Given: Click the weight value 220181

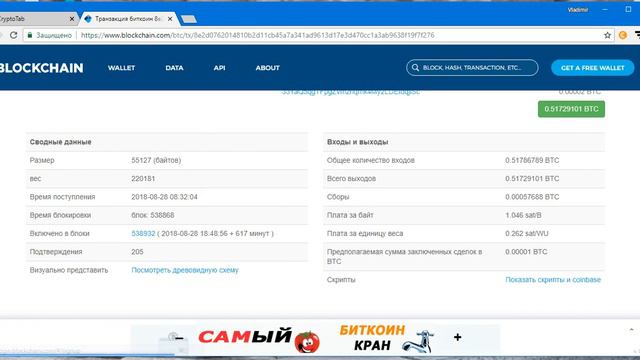Looking at the screenshot, I should tap(143, 179).
